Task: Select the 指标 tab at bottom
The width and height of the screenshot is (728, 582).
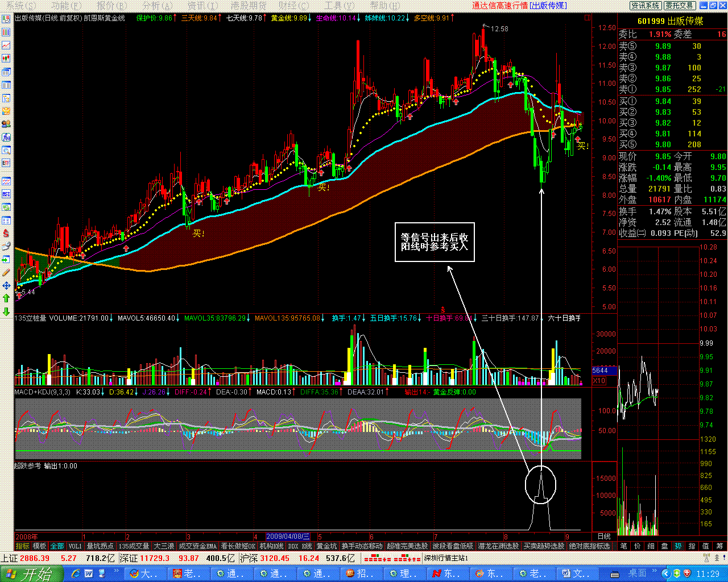Action: (23, 546)
